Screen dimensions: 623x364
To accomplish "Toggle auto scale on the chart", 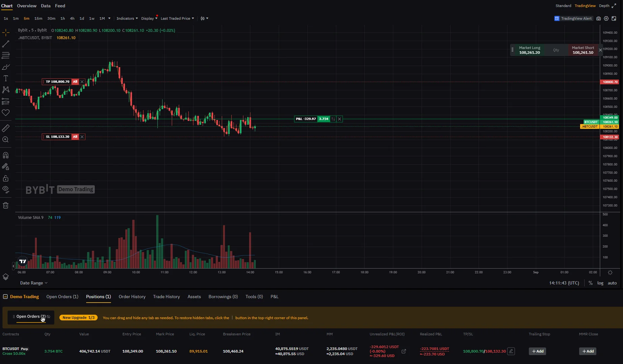I will [x=612, y=283].
